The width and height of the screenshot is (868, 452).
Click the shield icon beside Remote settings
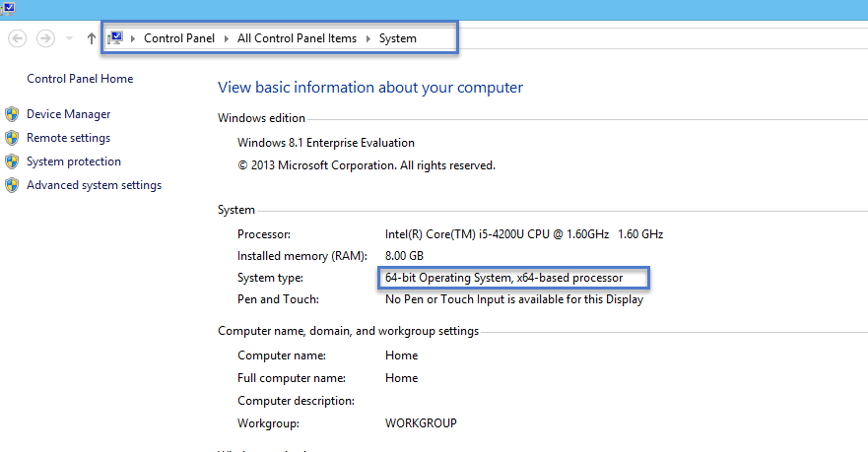click(12, 138)
